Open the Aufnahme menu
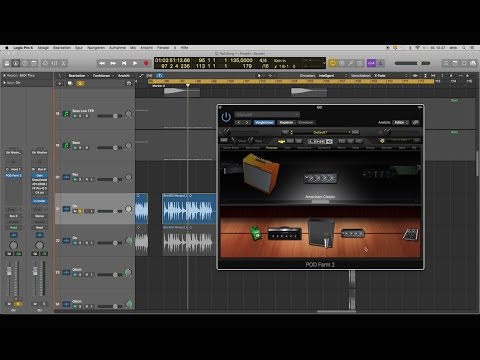 [x=117, y=48]
